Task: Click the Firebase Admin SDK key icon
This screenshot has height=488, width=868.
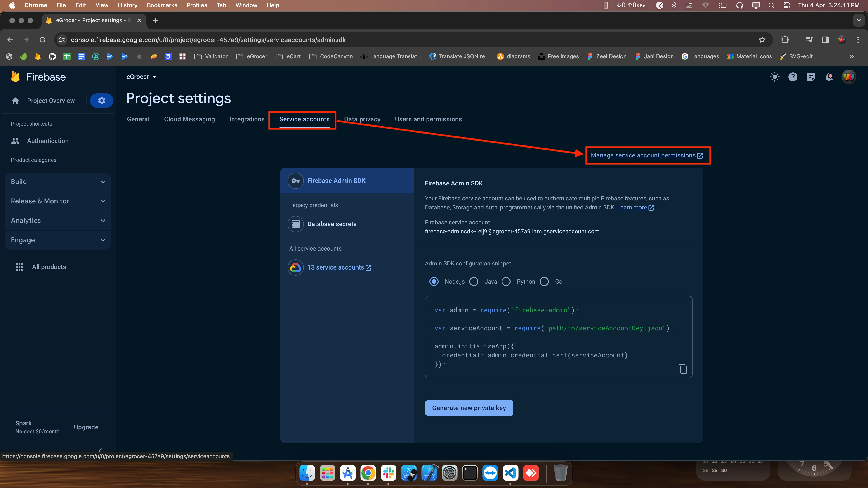Action: point(295,181)
